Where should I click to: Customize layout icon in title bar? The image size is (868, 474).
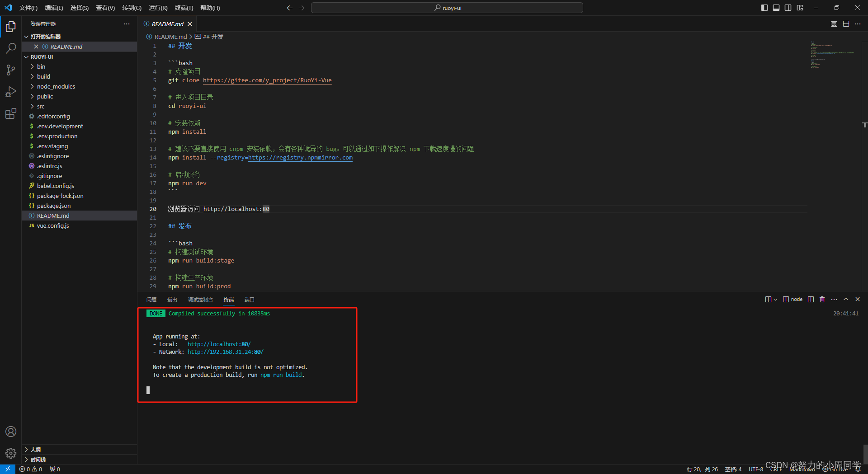coord(800,8)
